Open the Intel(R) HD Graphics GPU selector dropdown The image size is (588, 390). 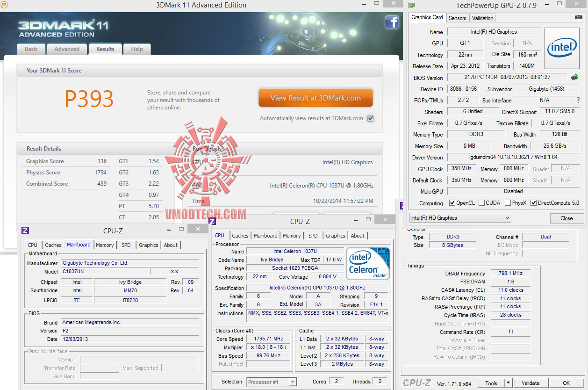(x=460, y=218)
